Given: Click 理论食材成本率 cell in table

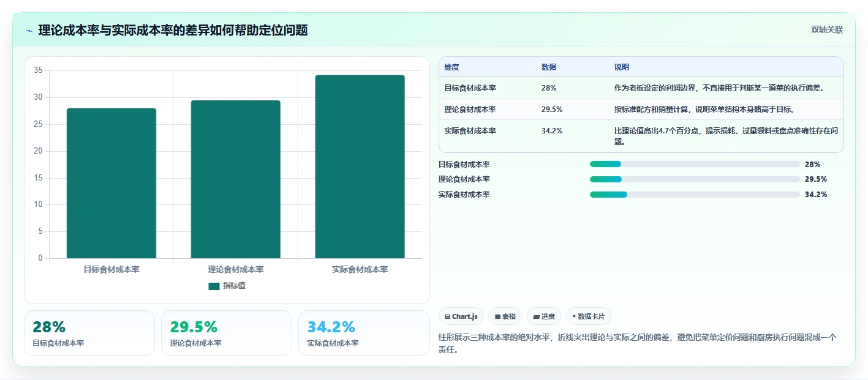Looking at the screenshot, I should 470,110.
